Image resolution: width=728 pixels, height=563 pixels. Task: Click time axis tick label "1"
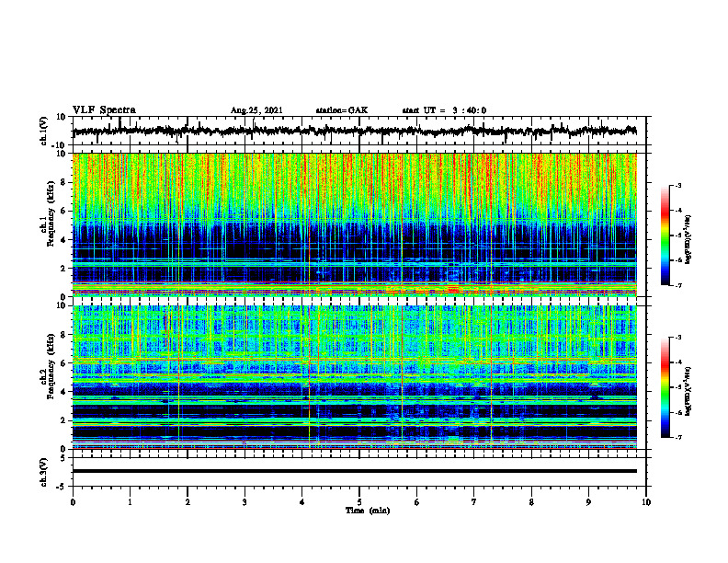point(130,502)
